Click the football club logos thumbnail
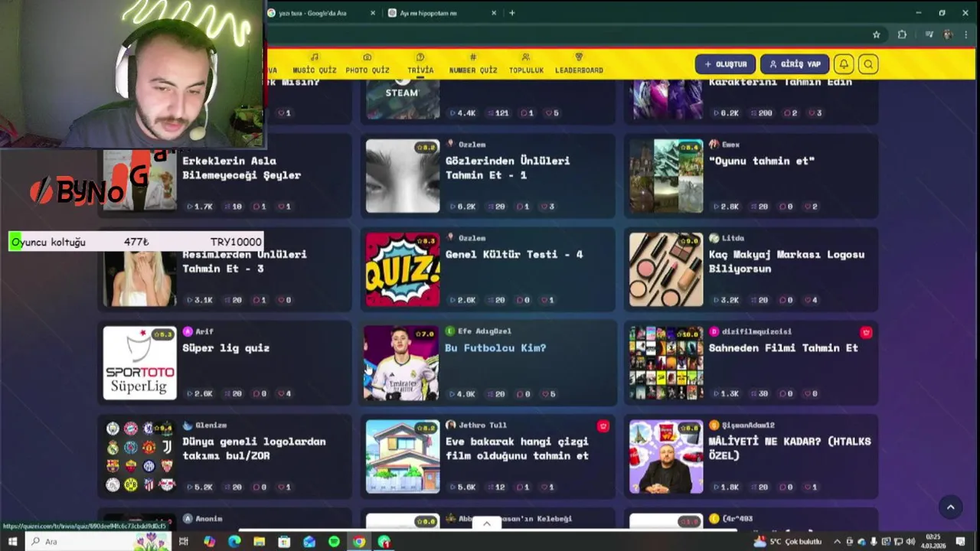This screenshot has width=980, height=551. click(139, 456)
